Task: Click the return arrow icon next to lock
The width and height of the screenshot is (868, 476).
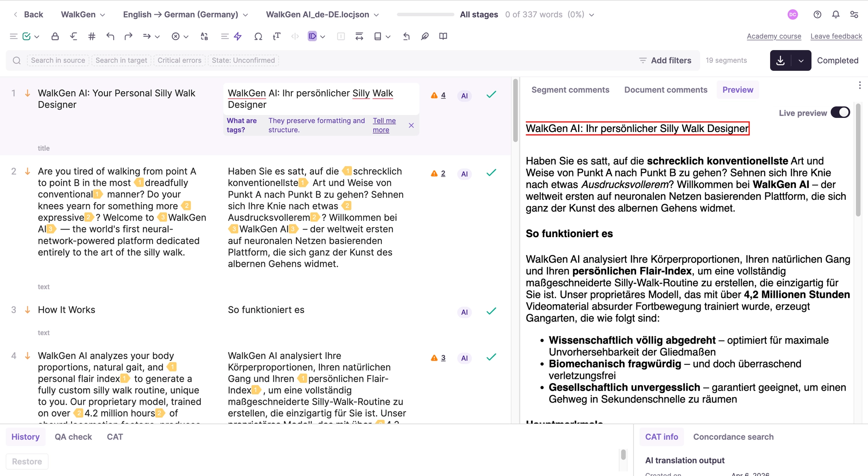Action: pyautogui.click(x=73, y=36)
